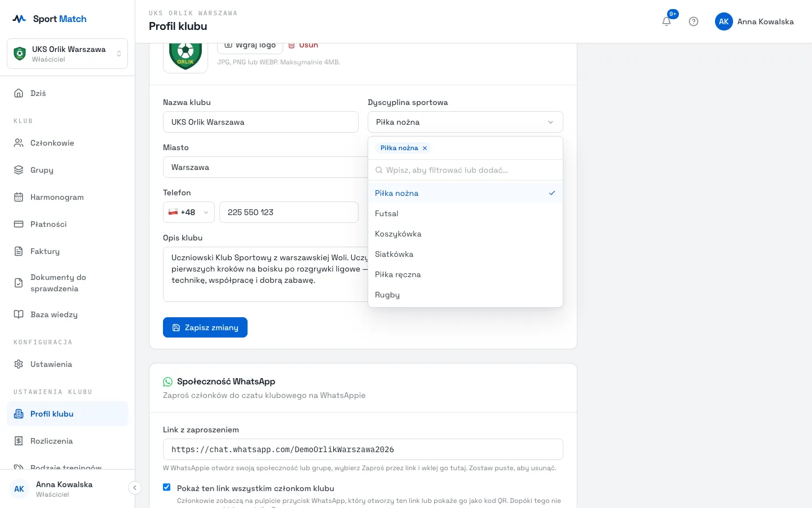Open Anna Kowalska profile at sidebar bottom
812x508 pixels.
click(64, 489)
